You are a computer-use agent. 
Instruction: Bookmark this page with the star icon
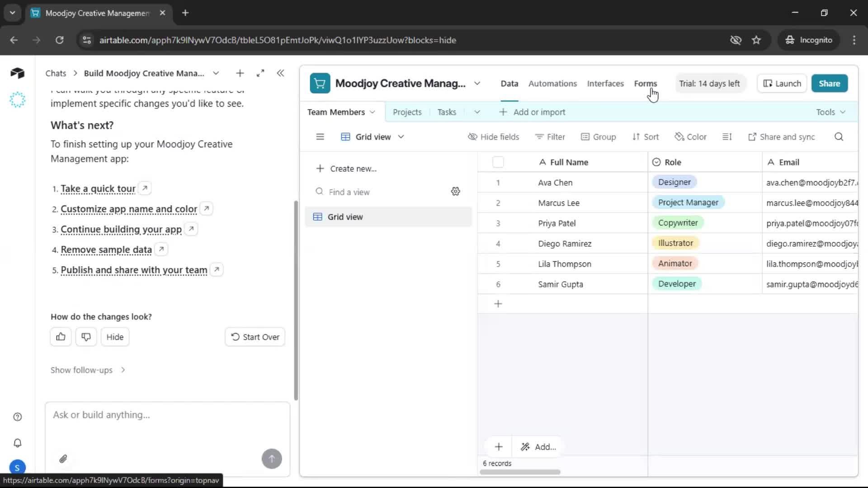click(x=756, y=40)
